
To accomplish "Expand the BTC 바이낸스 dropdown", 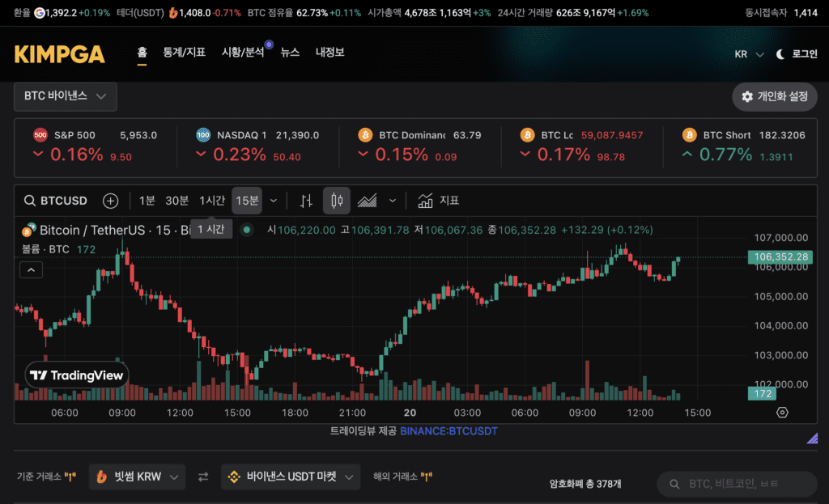I will [x=66, y=96].
